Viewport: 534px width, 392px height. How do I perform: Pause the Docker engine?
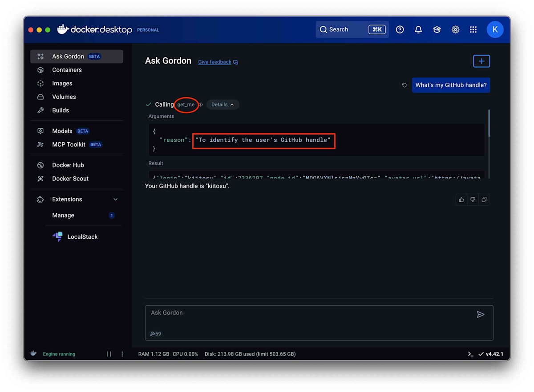[x=109, y=354]
